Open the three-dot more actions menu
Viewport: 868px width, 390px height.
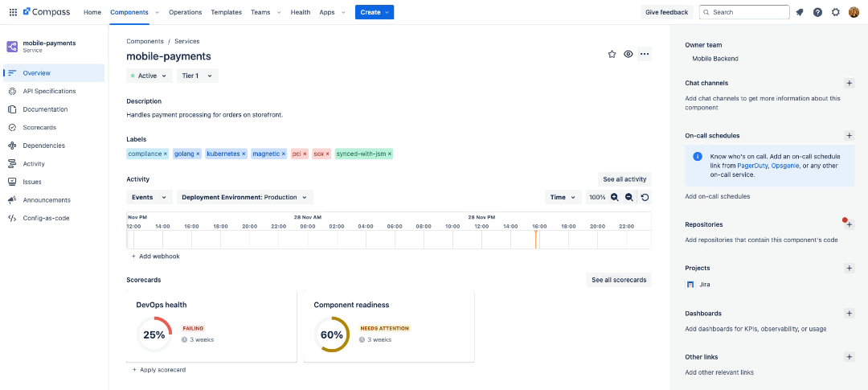click(645, 54)
